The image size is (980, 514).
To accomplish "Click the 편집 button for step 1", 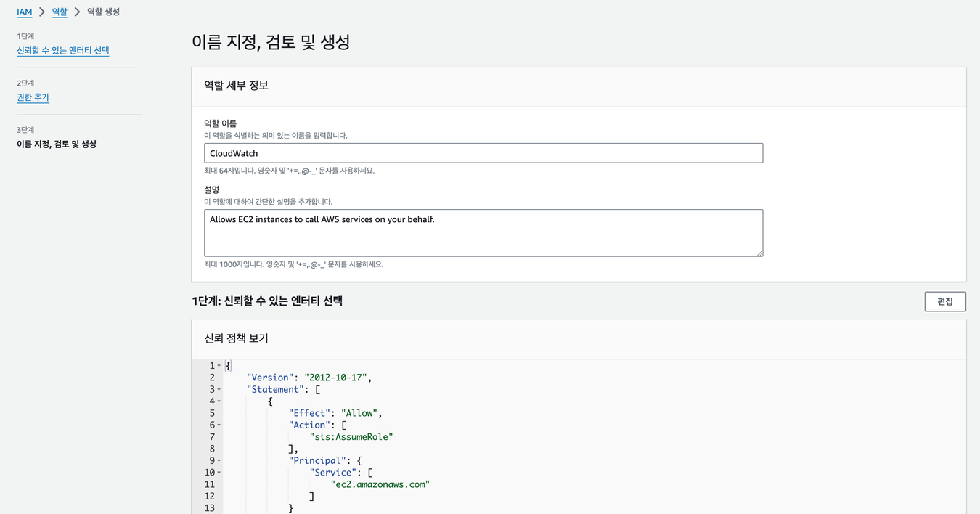I will [x=945, y=301].
